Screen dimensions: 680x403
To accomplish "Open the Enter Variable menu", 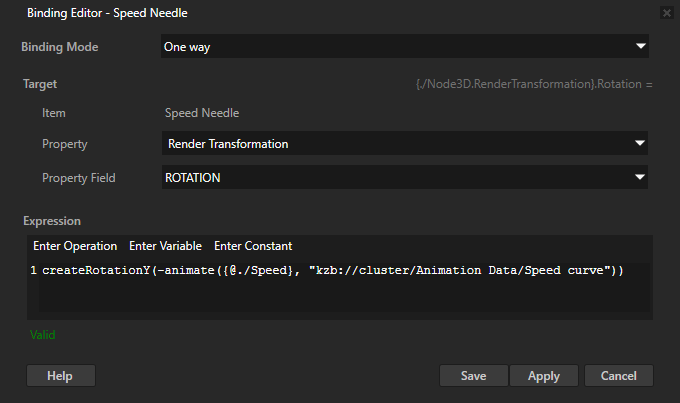I will [x=165, y=246].
